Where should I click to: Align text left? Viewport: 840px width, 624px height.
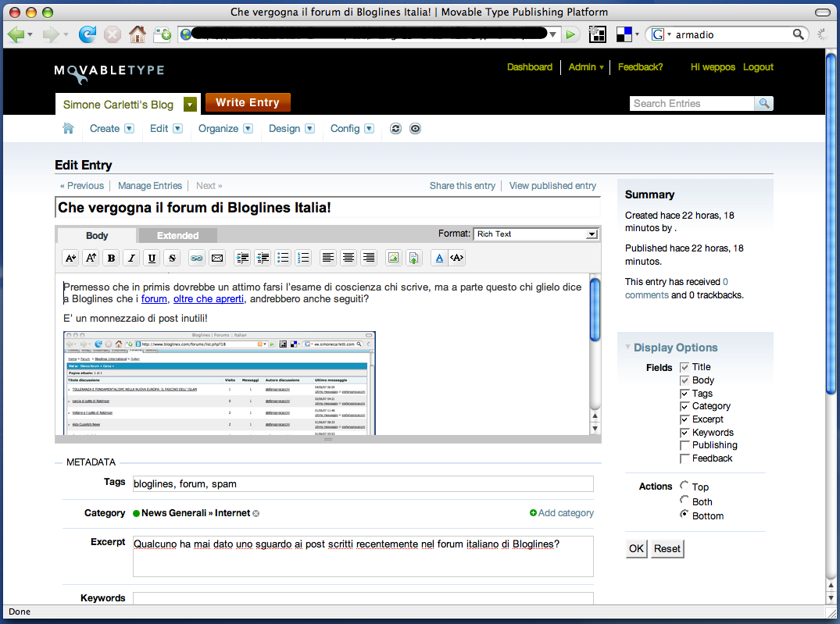click(328, 258)
